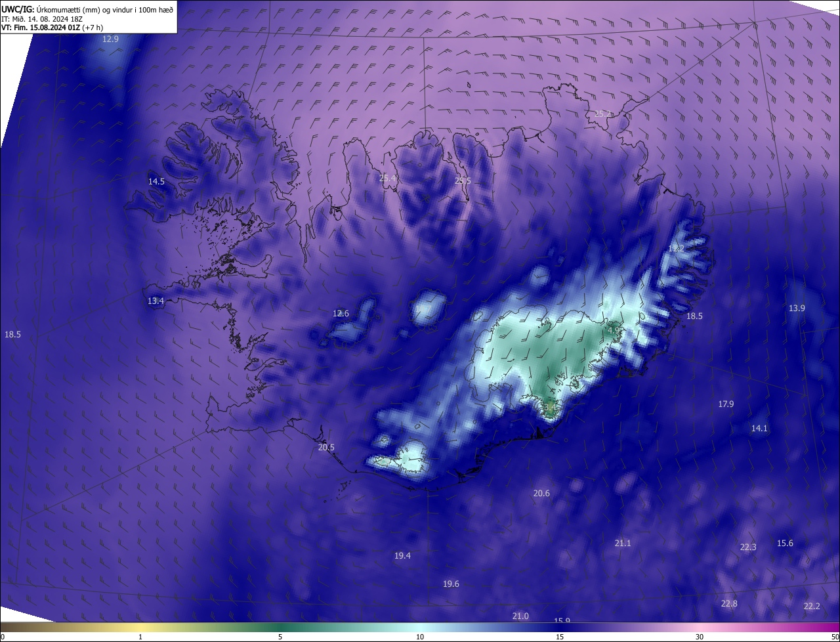Click the 15.6 value label on the map
This screenshot has height=642, width=840.
(x=785, y=543)
